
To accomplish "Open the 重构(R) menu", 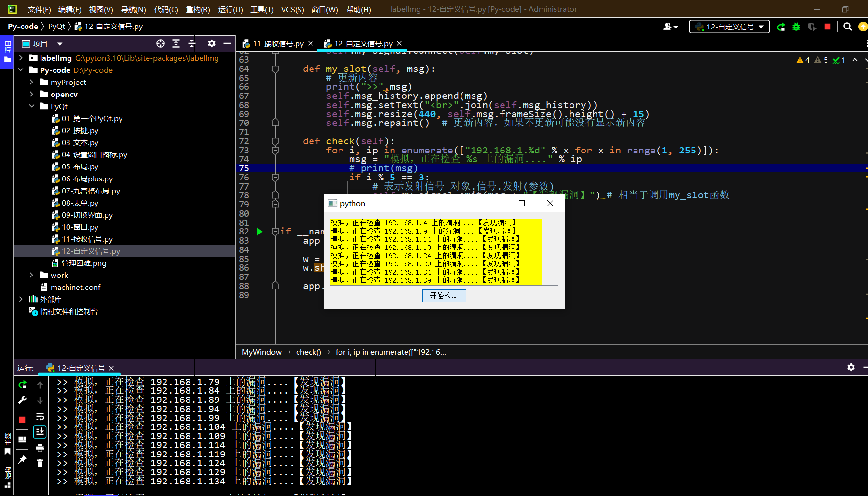I will pyautogui.click(x=198, y=9).
